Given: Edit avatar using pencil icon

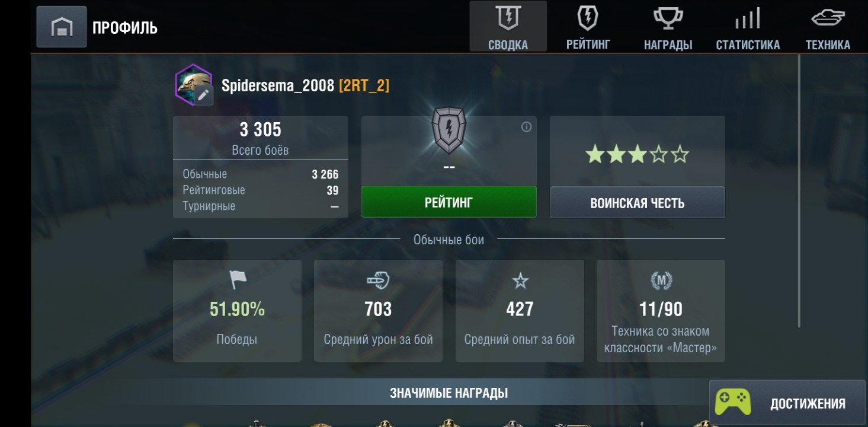Looking at the screenshot, I should pyautogui.click(x=204, y=94).
